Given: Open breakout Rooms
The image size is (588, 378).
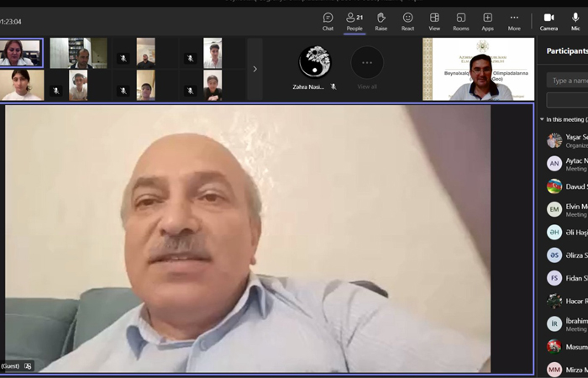Looking at the screenshot, I should 461,22.
